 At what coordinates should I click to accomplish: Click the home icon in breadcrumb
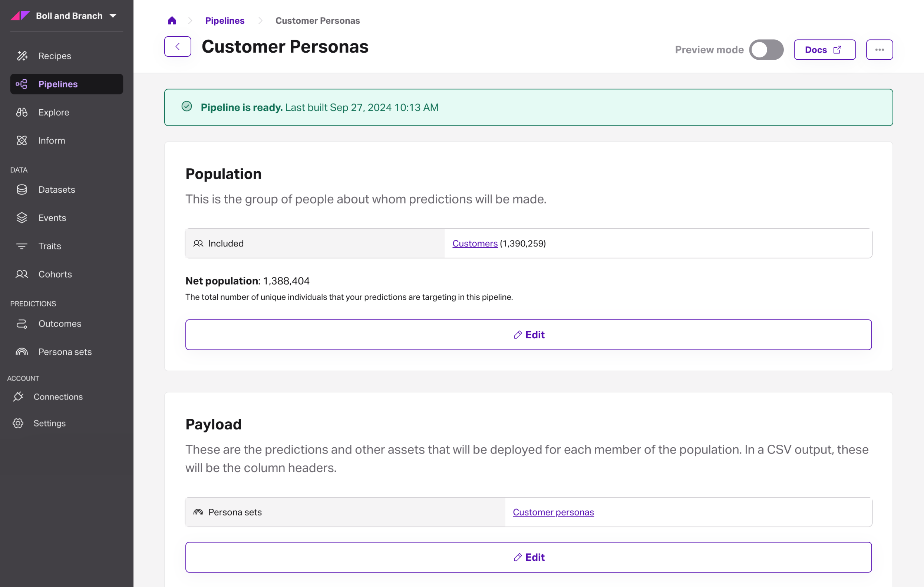(x=172, y=21)
